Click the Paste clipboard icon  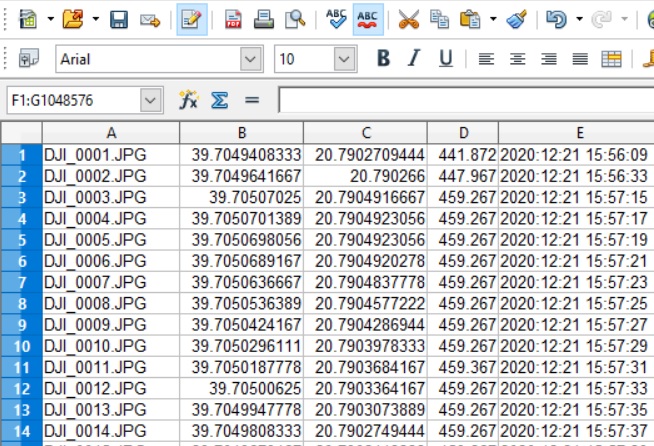click(470, 19)
